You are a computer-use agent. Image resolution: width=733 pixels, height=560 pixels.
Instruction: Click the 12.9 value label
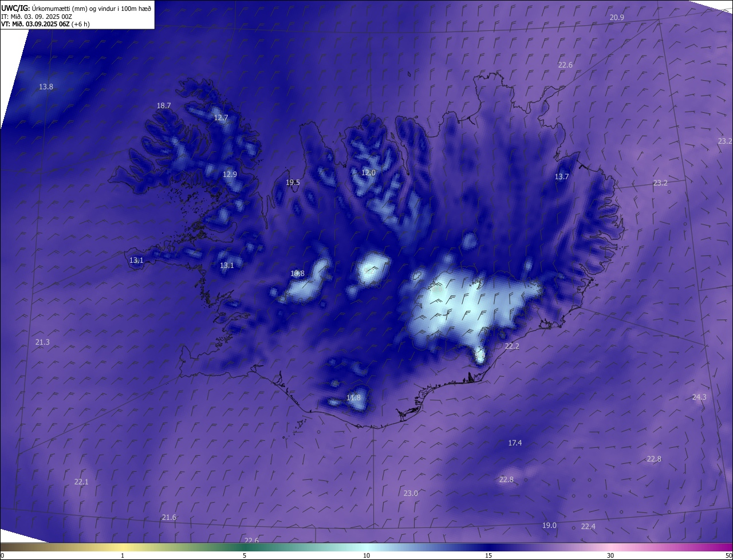coord(230,175)
